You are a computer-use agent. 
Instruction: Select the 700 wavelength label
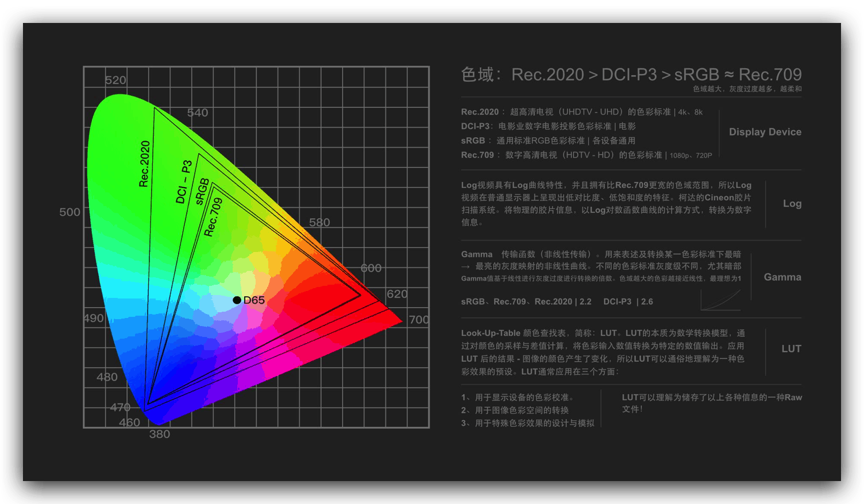(x=419, y=320)
